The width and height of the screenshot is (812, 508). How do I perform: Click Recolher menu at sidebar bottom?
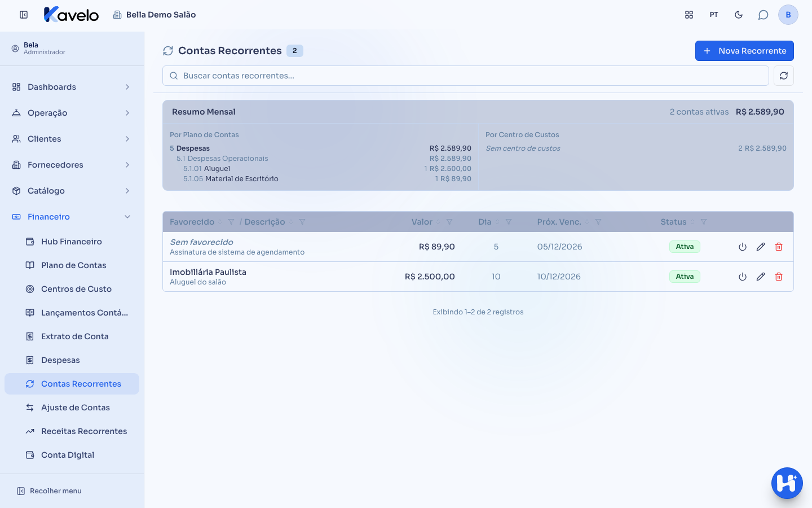pos(50,491)
